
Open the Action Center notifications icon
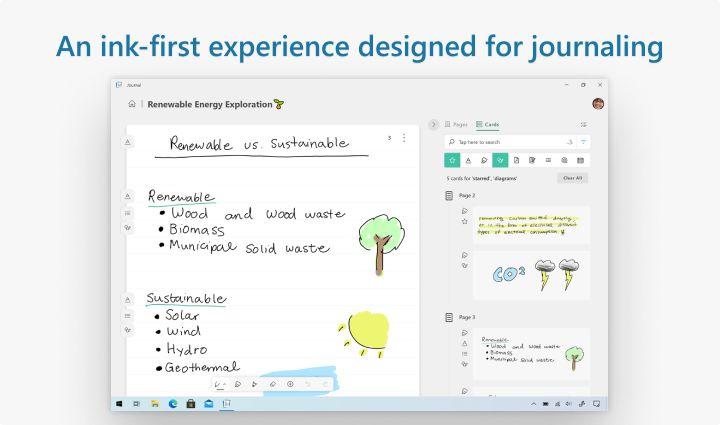point(596,404)
